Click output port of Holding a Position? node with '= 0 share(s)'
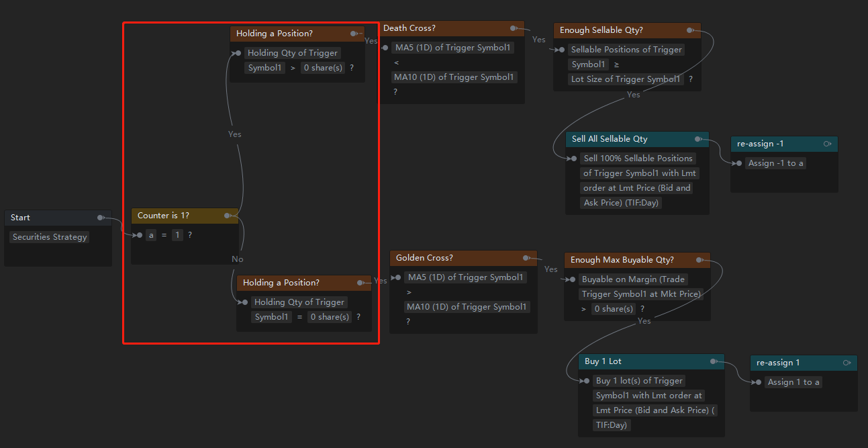The image size is (868, 448). pos(360,283)
